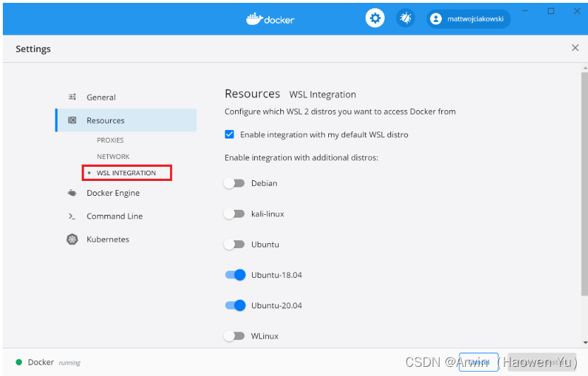Click the WSL Integration heading
The height and width of the screenshot is (376, 588).
click(323, 94)
